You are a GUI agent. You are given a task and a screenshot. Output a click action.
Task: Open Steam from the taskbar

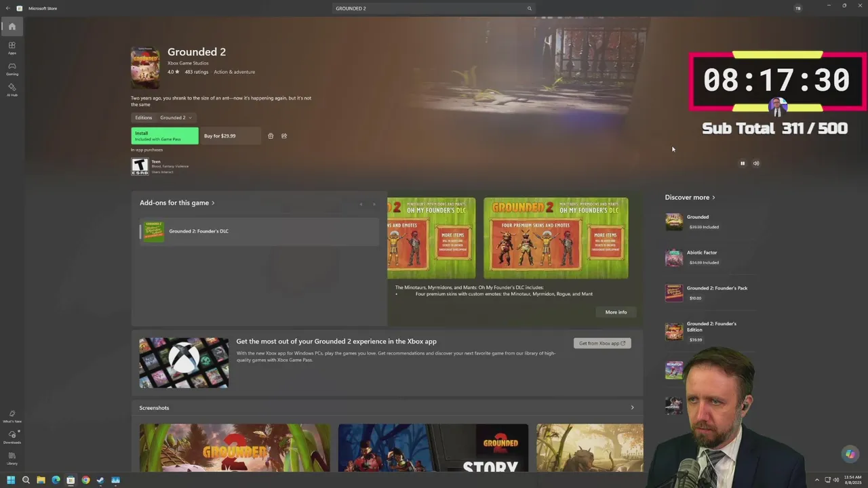tap(100, 480)
